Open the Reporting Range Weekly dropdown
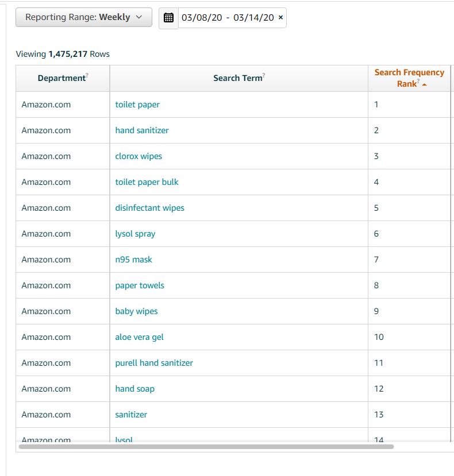This screenshot has width=454, height=476. [x=84, y=17]
